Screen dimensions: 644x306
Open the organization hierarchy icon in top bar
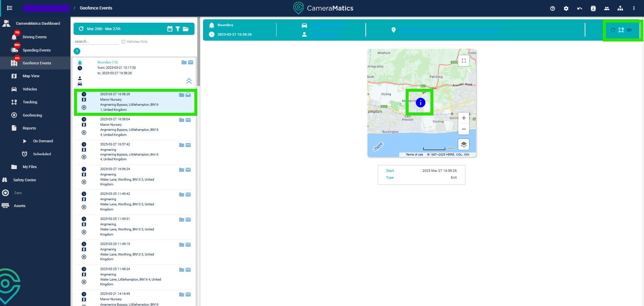[x=620, y=8]
